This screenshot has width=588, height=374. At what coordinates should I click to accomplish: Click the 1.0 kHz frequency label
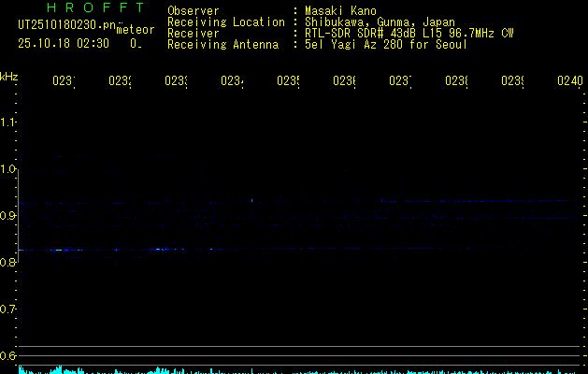pos(7,169)
